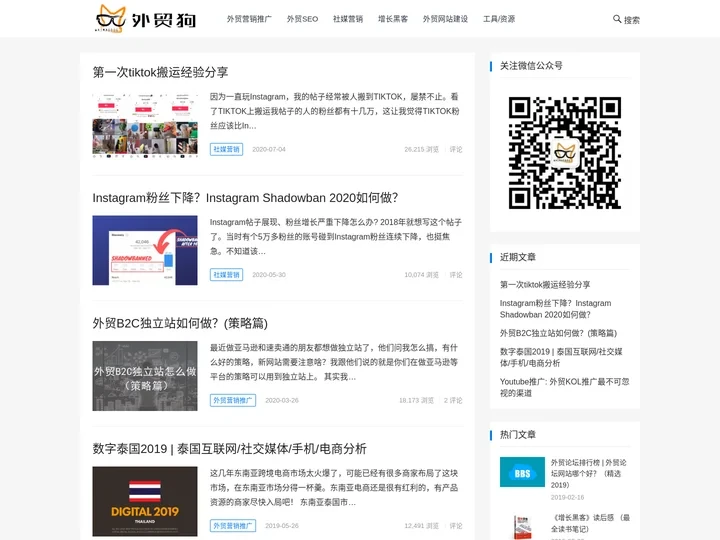This screenshot has height=540, width=720.
Task: Click the hot article date 2019-02-16
Action: [x=567, y=497]
